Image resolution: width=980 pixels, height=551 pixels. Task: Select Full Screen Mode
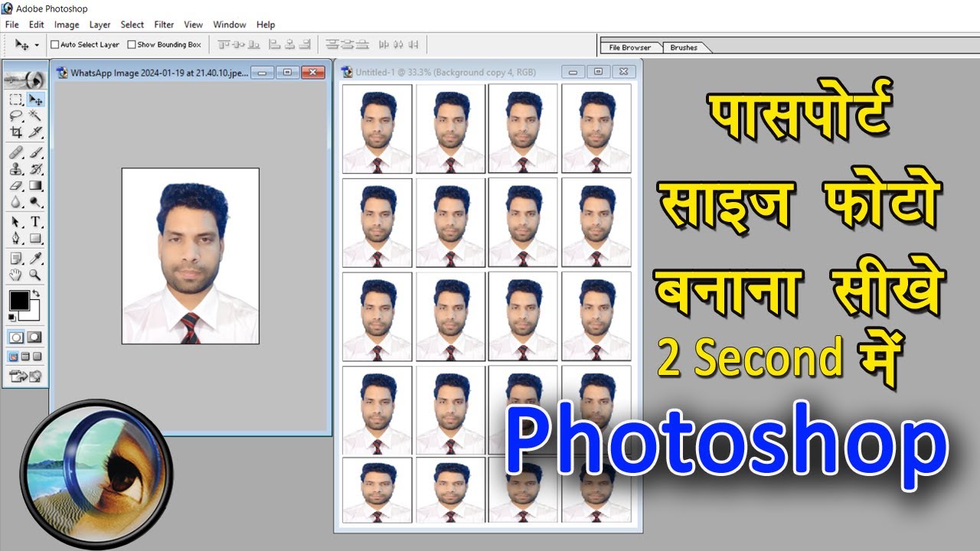(x=36, y=357)
